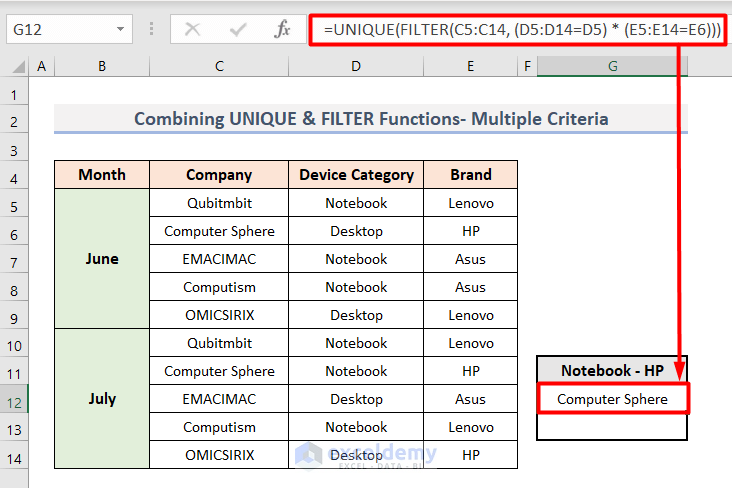This screenshot has height=488, width=732.
Task: Click the Cancel (X) formula icon
Action: 192,29
